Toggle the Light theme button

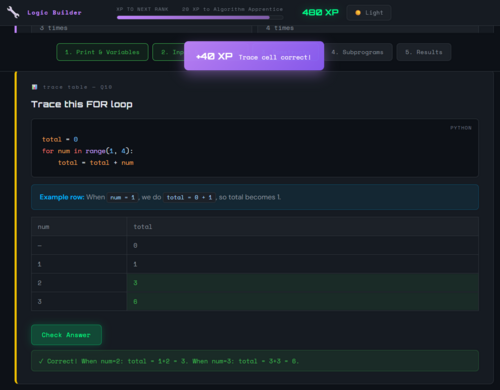[x=369, y=13]
